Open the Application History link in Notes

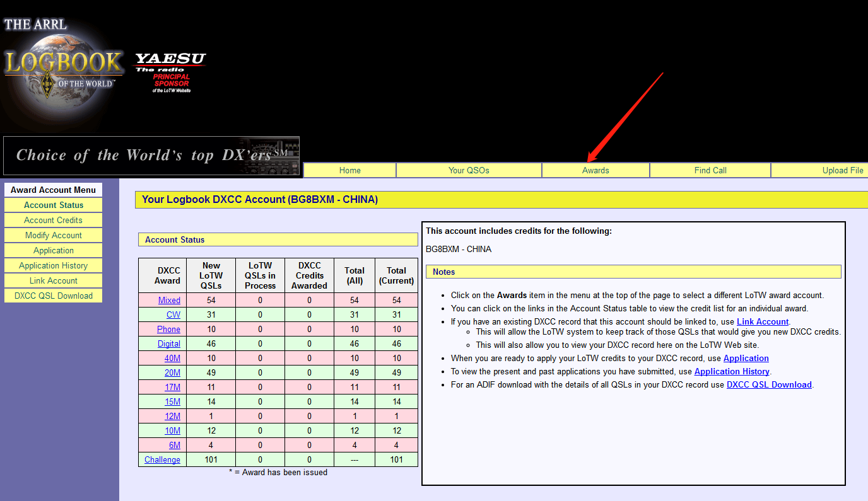(x=732, y=372)
